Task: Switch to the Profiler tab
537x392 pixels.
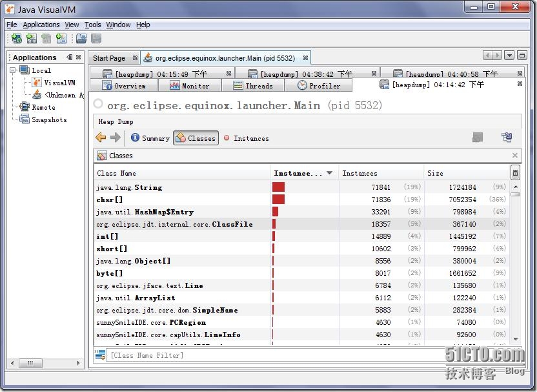Action: [318, 86]
